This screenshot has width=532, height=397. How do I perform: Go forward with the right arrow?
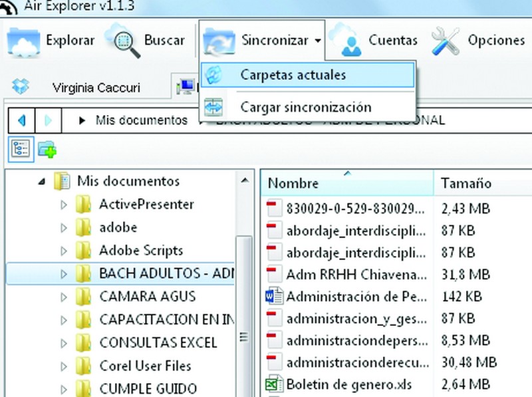point(48,120)
